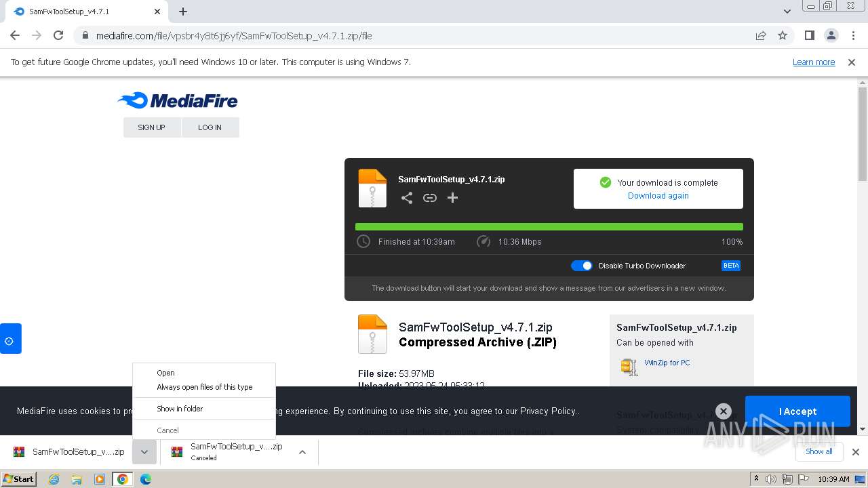
Task: Click SIGN UP button
Action: (x=152, y=127)
